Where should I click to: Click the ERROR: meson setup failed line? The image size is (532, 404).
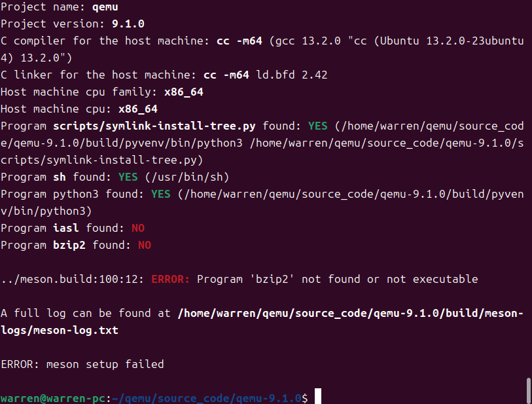pos(82,364)
